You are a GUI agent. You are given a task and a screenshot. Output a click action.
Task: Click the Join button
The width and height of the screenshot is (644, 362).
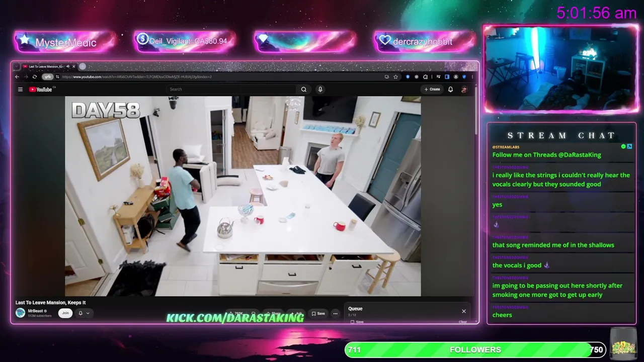(x=65, y=313)
